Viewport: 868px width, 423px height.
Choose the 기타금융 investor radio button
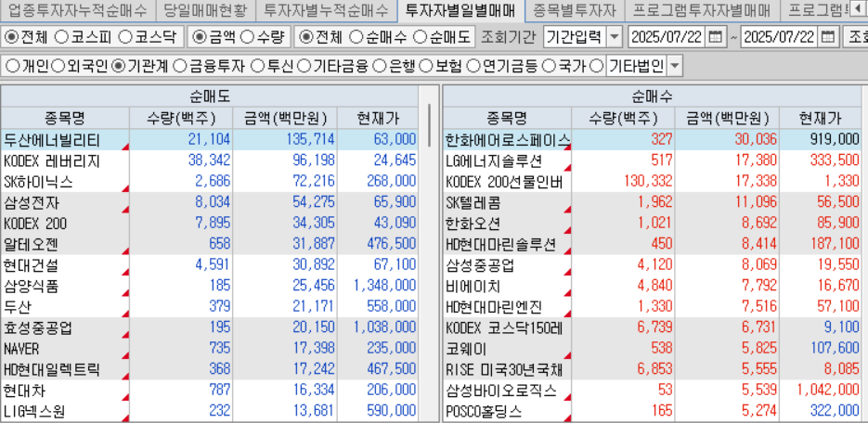303,67
